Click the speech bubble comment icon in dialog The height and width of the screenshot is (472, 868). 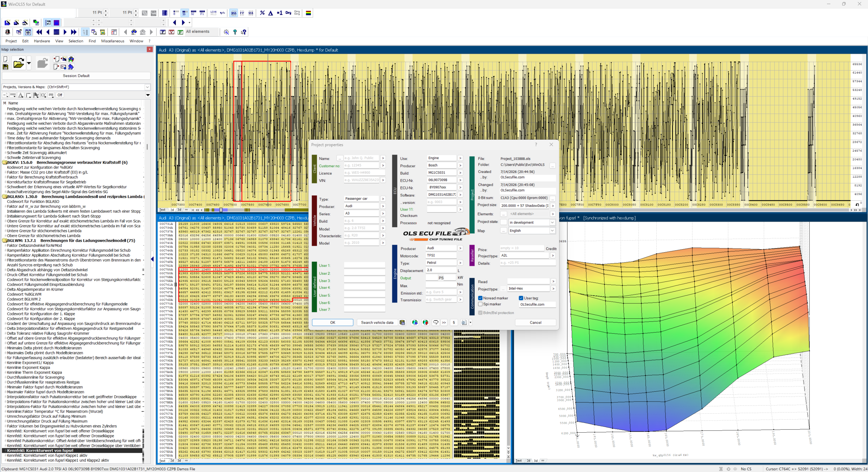point(436,322)
